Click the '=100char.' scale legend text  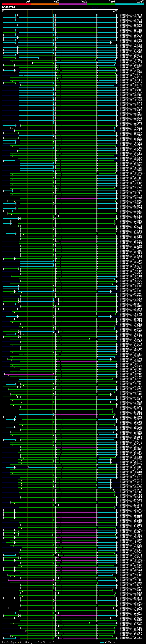(111, 642)
